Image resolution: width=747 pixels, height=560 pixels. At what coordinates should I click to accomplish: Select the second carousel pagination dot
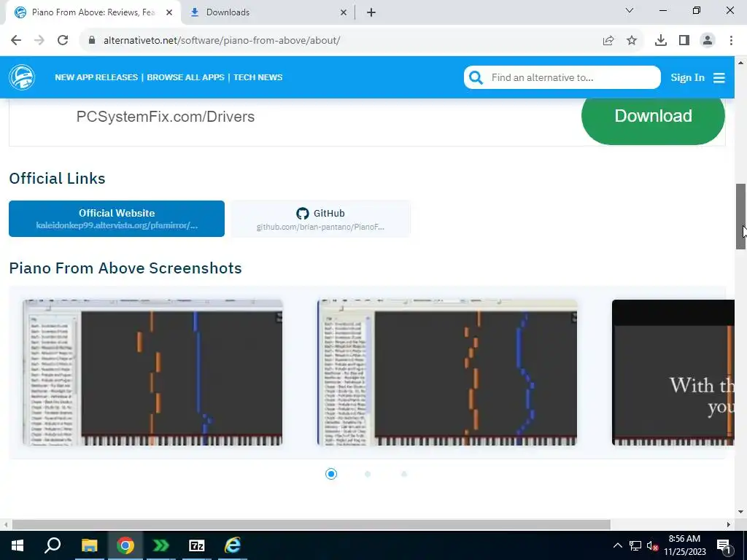[x=368, y=474]
